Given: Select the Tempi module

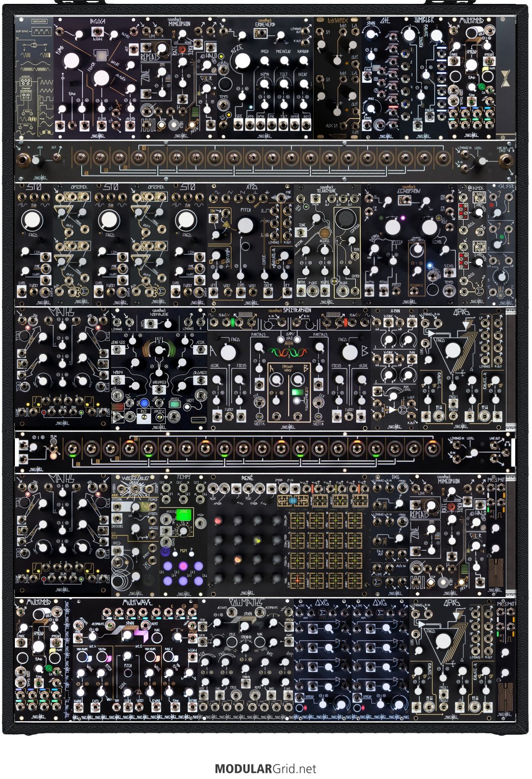Looking at the screenshot, I should (183, 535).
